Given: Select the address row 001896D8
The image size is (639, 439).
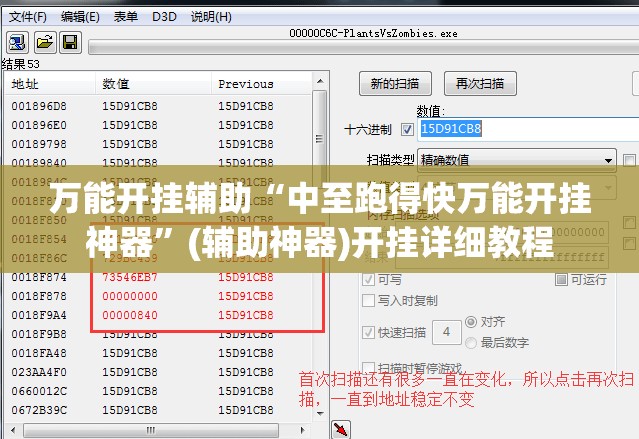Looking at the screenshot, I should pyautogui.click(x=158, y=106).
